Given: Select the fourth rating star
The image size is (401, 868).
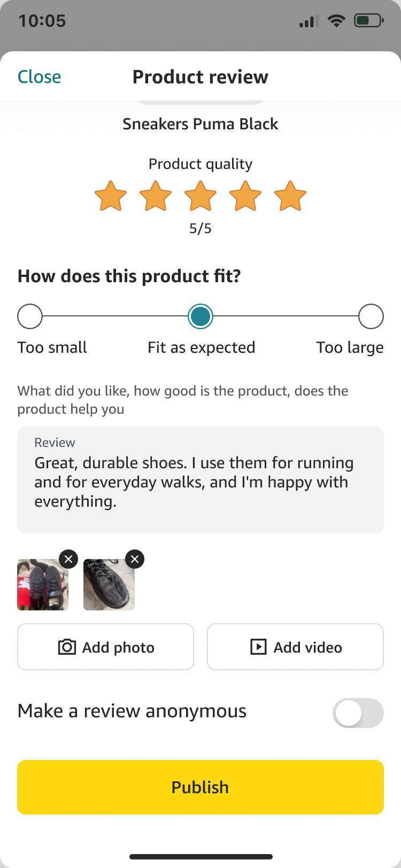Looking at the screenshot, I should 245,196.
